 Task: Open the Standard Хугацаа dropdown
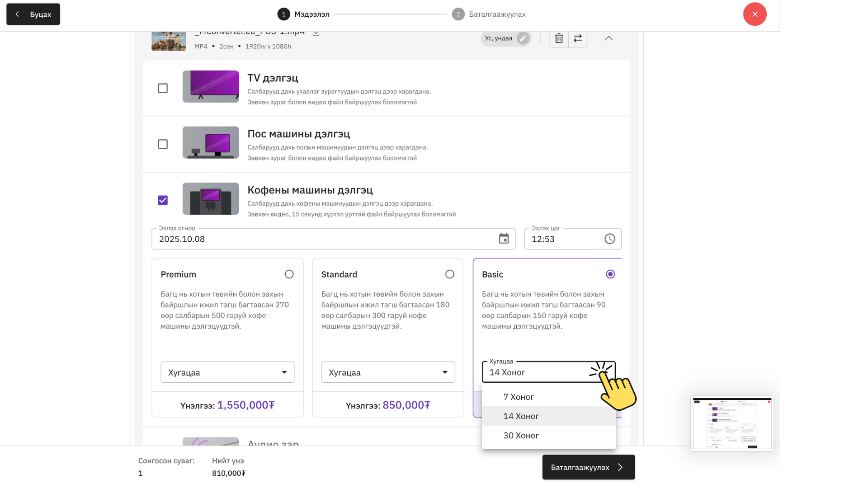388,372
